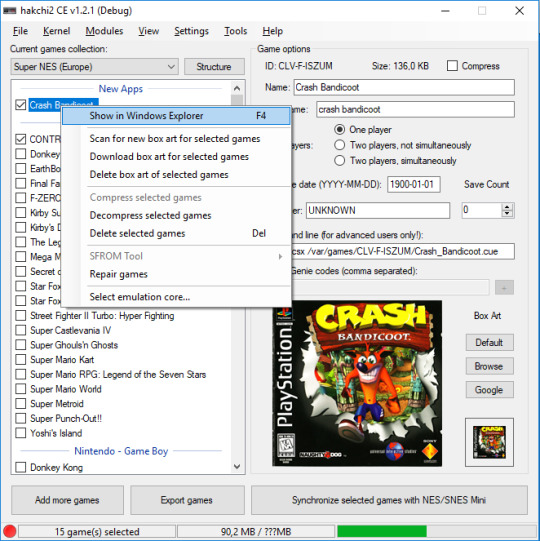The height and width of the screenshot is (541, 540).
Task: Open the Tools menu
Action: pos(235,31)
